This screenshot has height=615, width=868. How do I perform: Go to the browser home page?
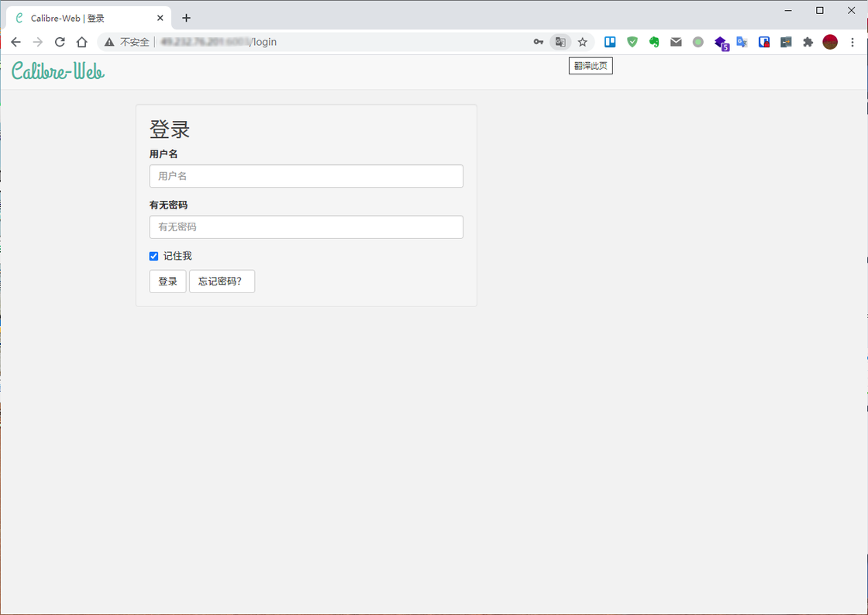coord(82,42)
